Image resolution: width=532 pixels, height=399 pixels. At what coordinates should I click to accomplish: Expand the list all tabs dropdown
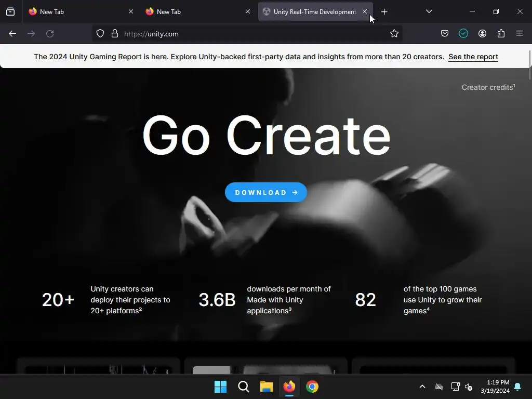click(x=429, y=11)
